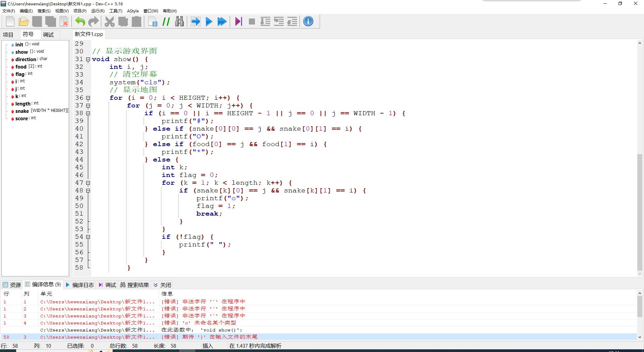Open the 编译日志 bottom tab

click(x=80, y=285)
